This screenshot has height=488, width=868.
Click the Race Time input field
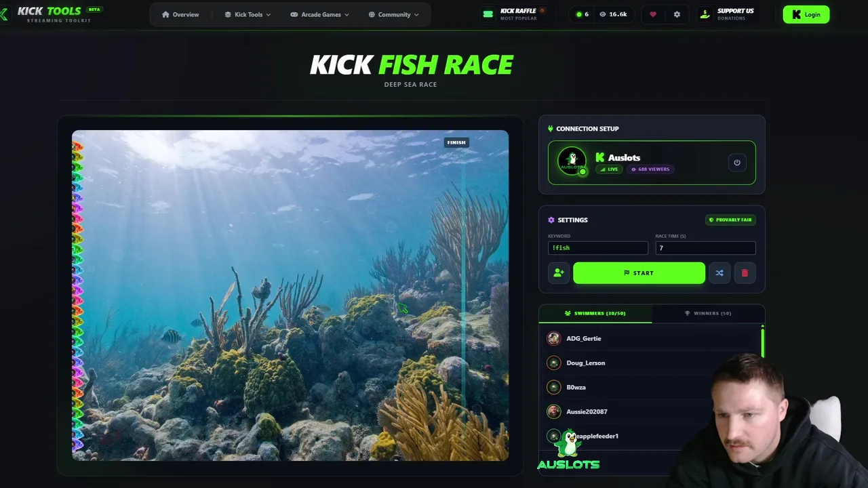coord(705,248)
